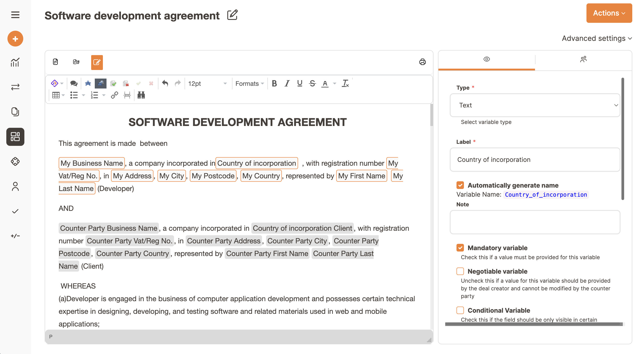Screen dimensions: 644x354
Task: Toggle the show changes magnifier icon
Action: click(x=100, y=83)
